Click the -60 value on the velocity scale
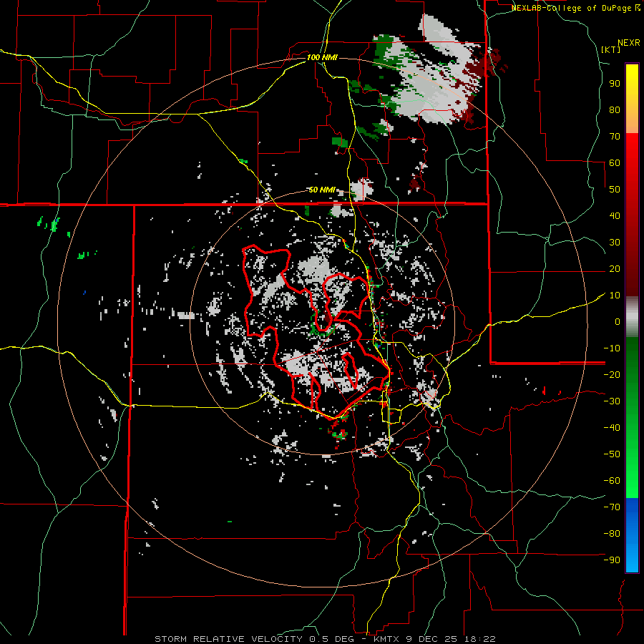 click(612, 481)
